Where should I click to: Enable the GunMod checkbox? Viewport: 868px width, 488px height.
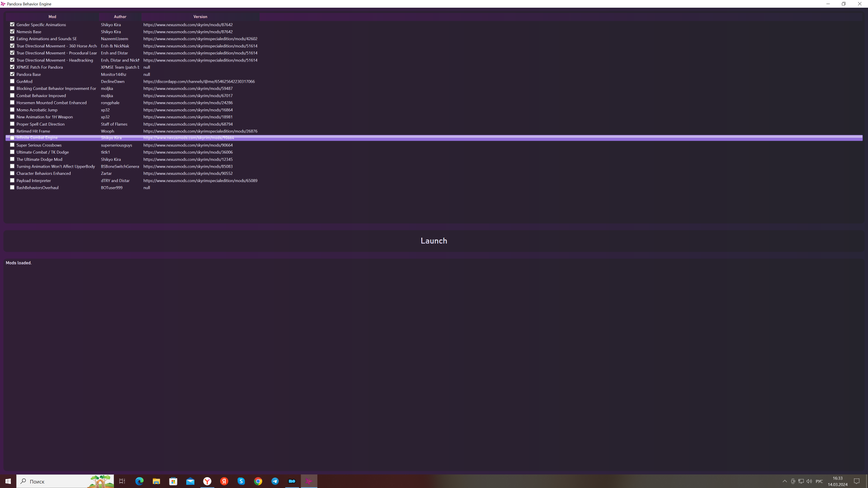12,81
